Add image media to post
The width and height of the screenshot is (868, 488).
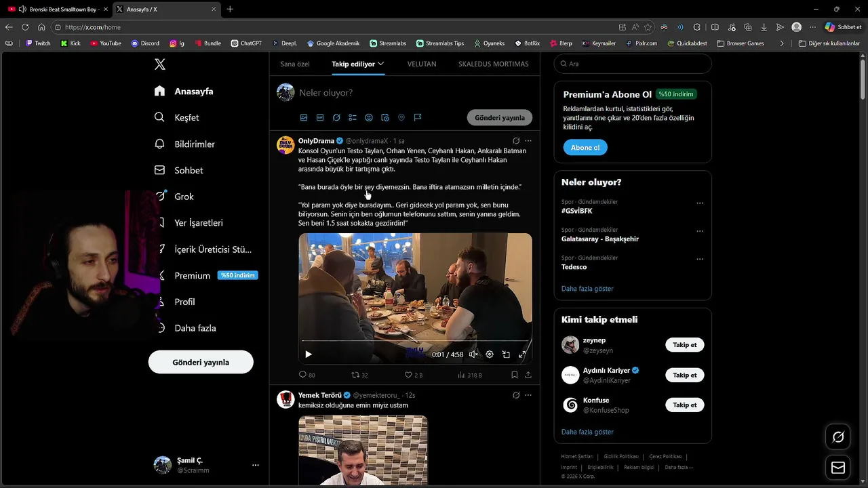tap(304, 117)
